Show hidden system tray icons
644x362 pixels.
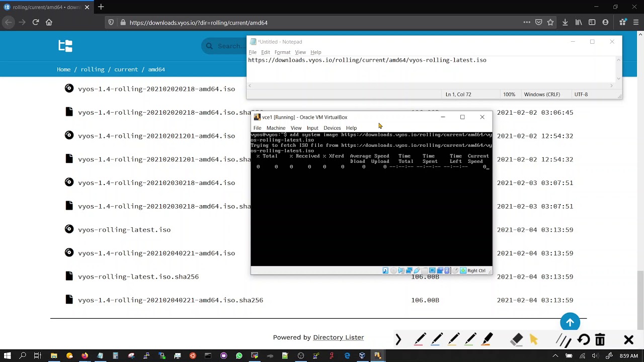click(555, 356)
